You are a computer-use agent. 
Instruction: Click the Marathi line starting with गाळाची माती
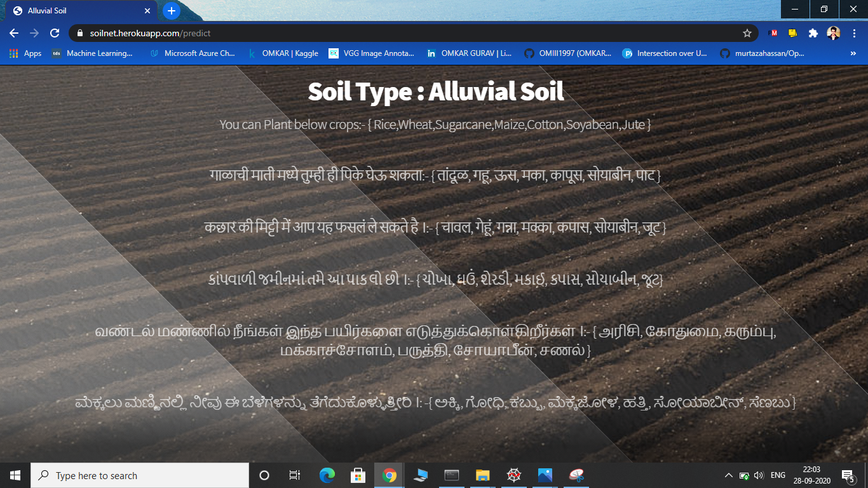(x=435, y=175)
